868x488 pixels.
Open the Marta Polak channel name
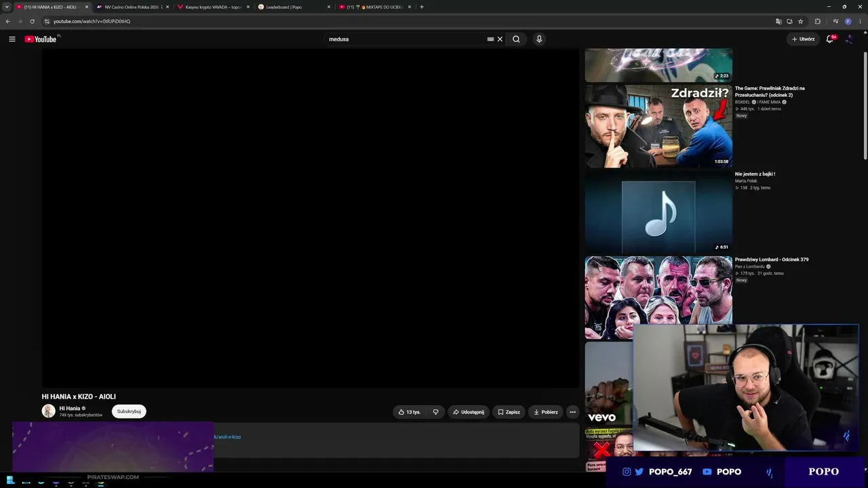point(746,181)
